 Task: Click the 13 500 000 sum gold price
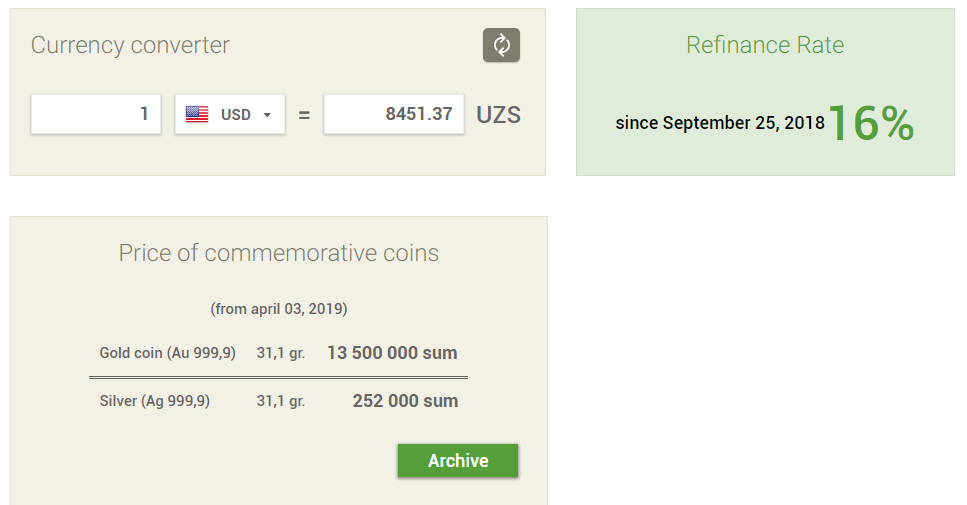pyautogui.click(x=392, y=353)
